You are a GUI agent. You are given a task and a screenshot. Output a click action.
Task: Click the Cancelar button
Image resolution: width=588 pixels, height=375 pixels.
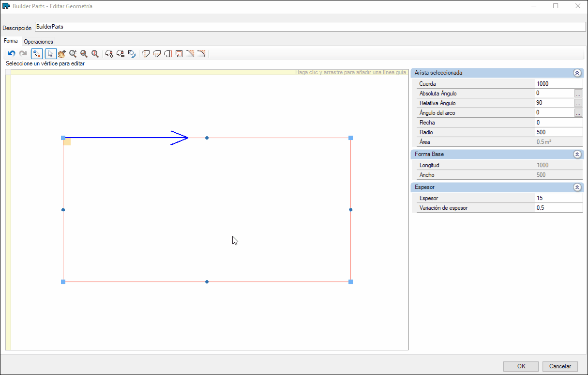560,366
